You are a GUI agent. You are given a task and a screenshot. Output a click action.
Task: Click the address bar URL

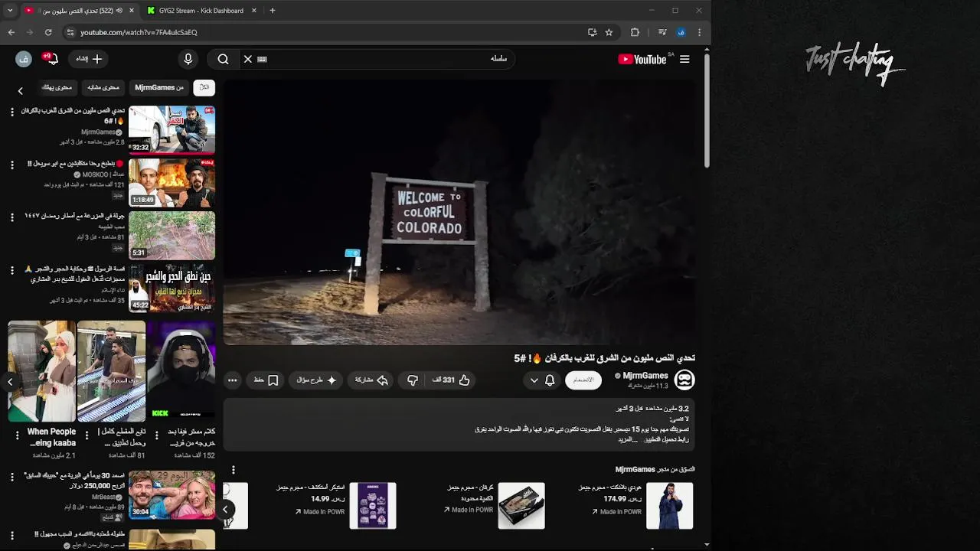[139, 32]
